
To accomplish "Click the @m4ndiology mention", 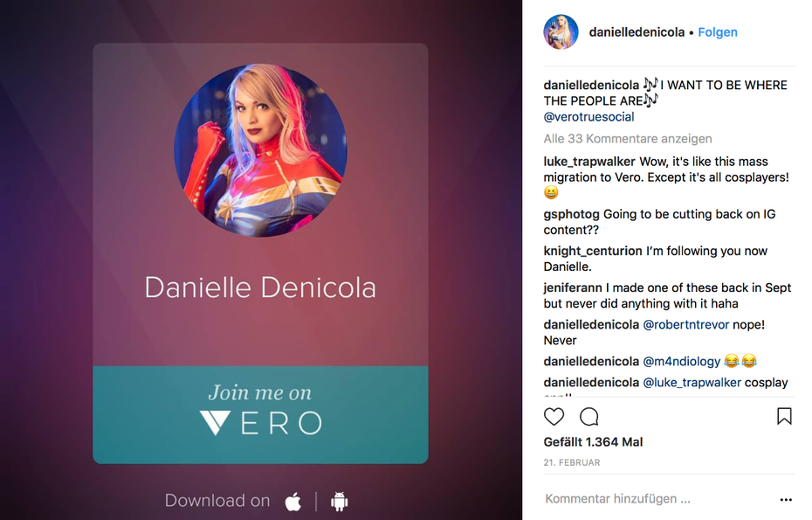I will 682,361.
